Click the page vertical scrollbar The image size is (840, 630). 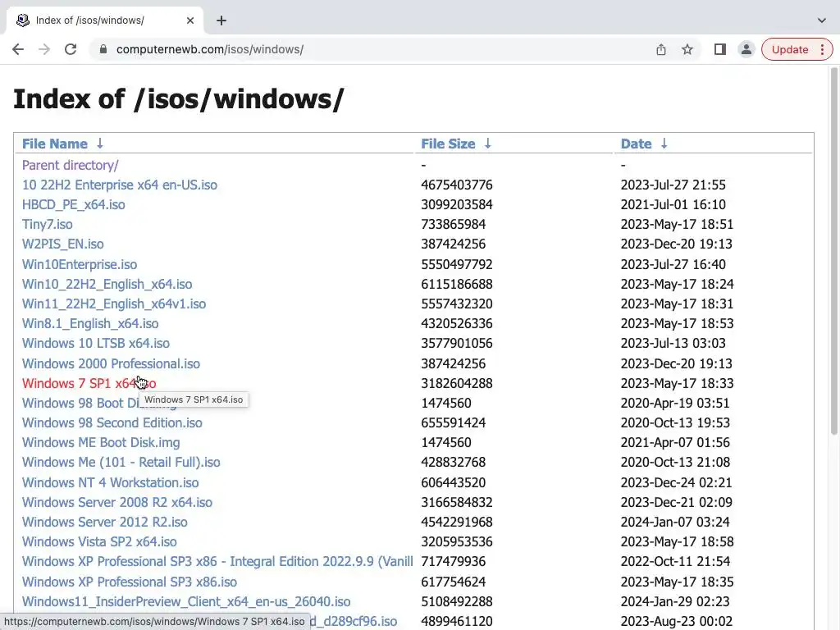coord(833,251)
